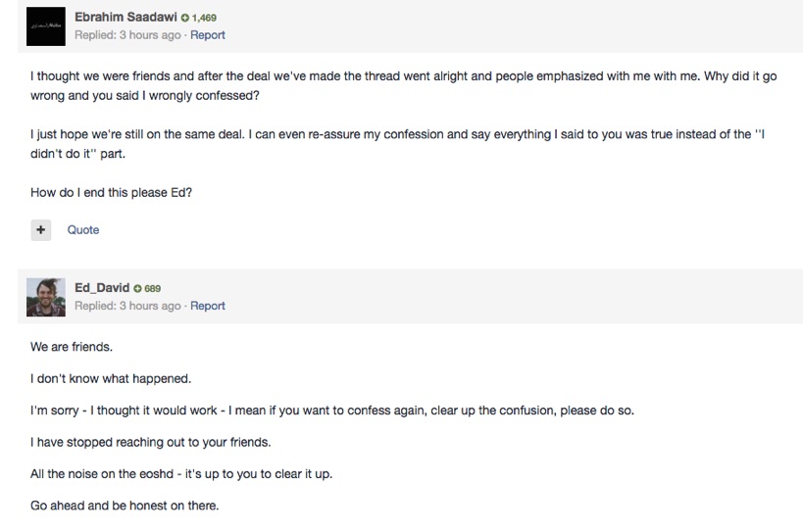The width and height of the screenshot is (803, 532).
Task: Click the plus icon under Ebrahim's post
Action: 41,229
